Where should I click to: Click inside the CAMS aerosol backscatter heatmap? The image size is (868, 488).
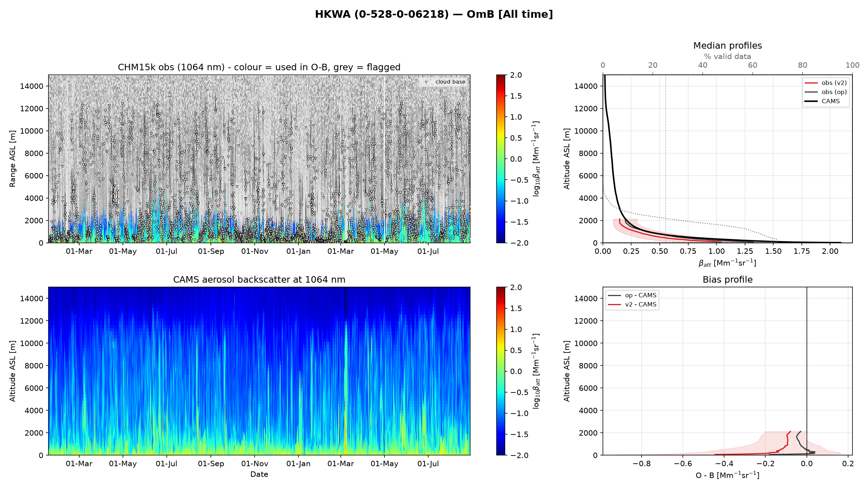259,371
